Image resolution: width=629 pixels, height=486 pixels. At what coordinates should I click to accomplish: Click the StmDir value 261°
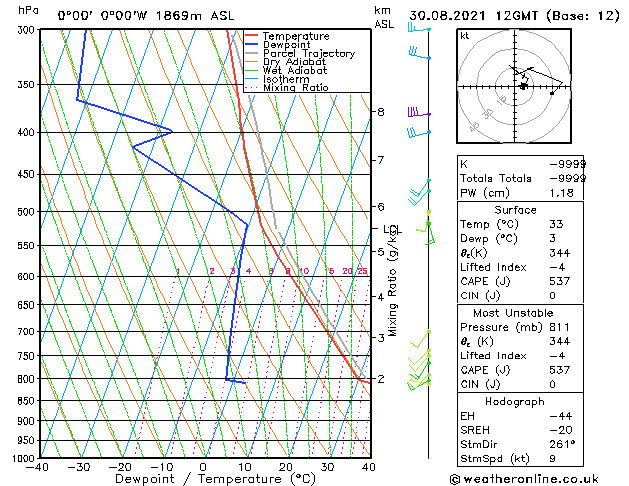coord(562,444)
